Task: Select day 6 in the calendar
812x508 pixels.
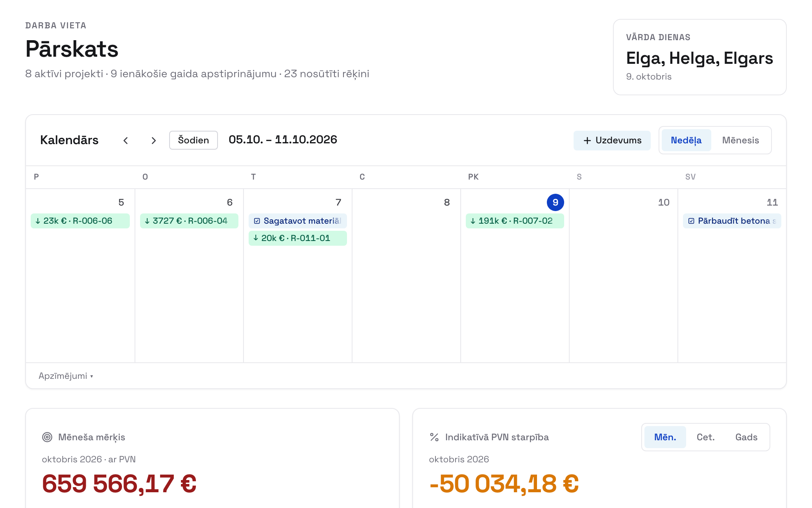Action: click(230, 202)
